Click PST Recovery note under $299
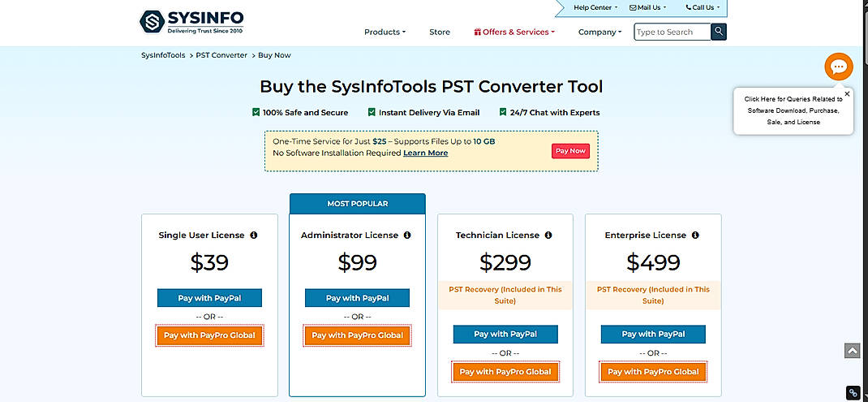Viewport: 868px width, 402px height. 505,295
